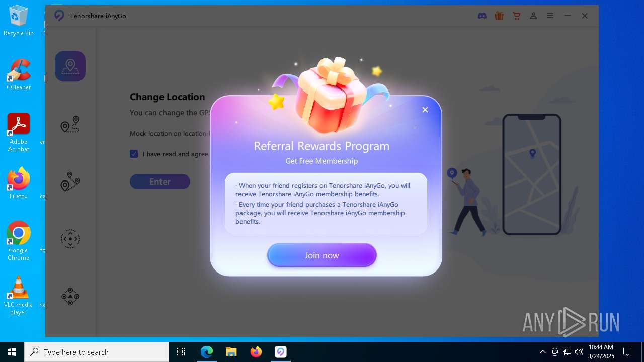Image resolution: width=644 pixels, height=362 pixels.
Task: Open Firefox desktop shortcut
Action: (x=19, y=184)
